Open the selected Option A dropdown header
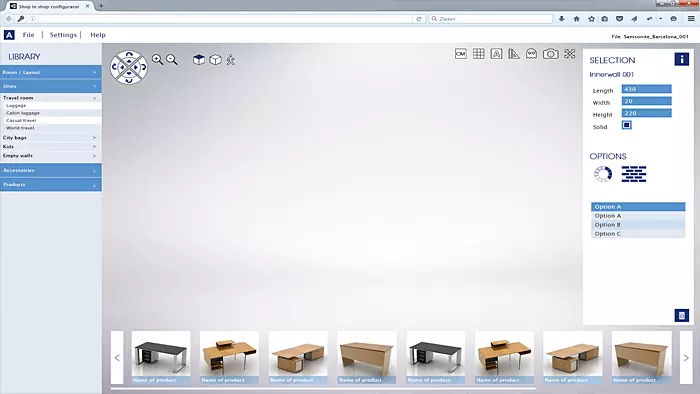Viewport: 700px width, 394px height. [x=638, y=207]
